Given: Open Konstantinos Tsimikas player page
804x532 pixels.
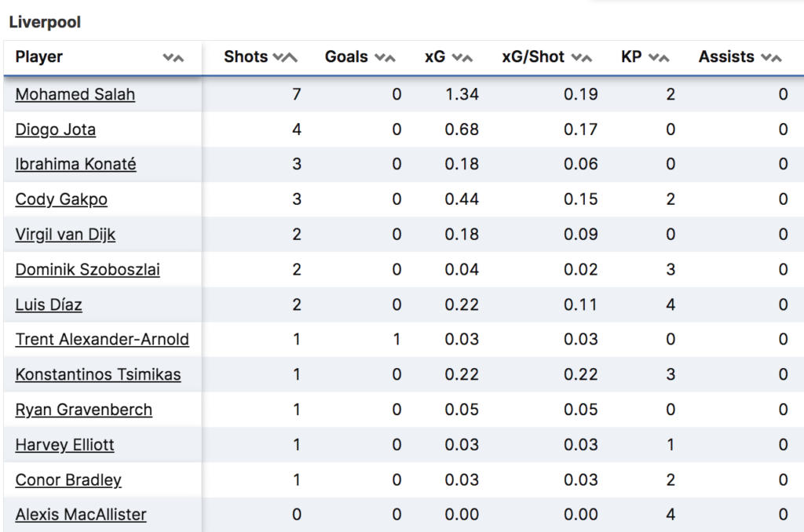Looking at the screenshot, I should (97, 374).
